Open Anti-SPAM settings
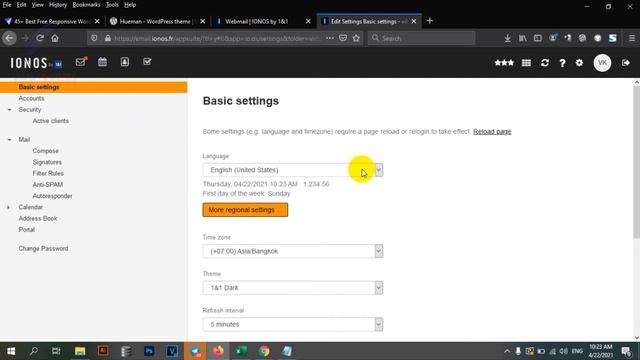The height and width of the screenshot is (360, 640). pos(48,184)
